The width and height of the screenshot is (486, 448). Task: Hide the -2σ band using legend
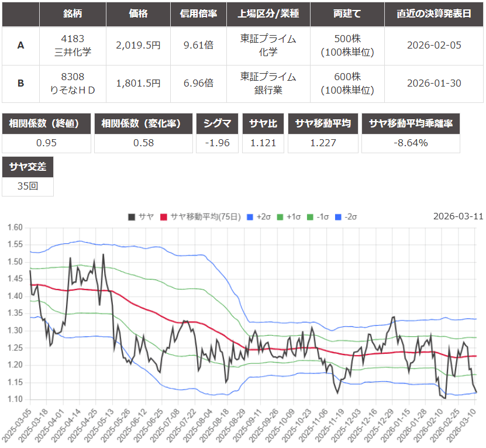click(x=344, y=217)
